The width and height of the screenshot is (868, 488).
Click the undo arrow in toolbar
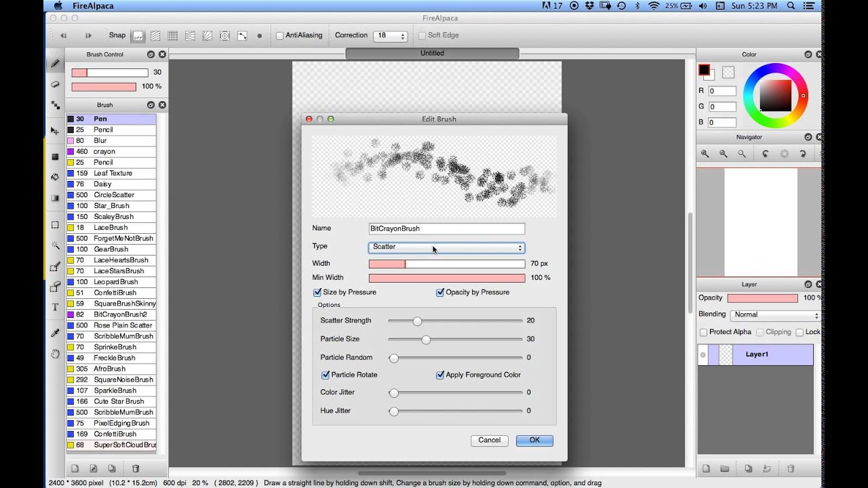point(64,36)
